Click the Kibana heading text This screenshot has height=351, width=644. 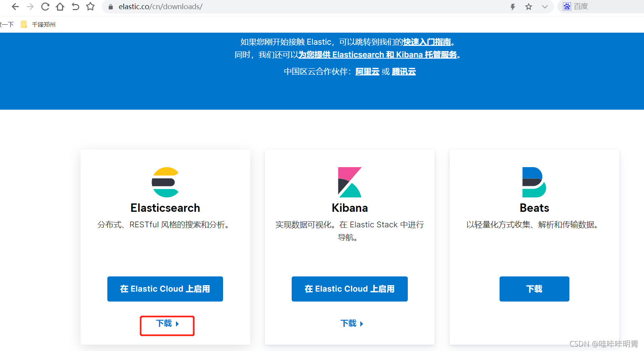350,208
